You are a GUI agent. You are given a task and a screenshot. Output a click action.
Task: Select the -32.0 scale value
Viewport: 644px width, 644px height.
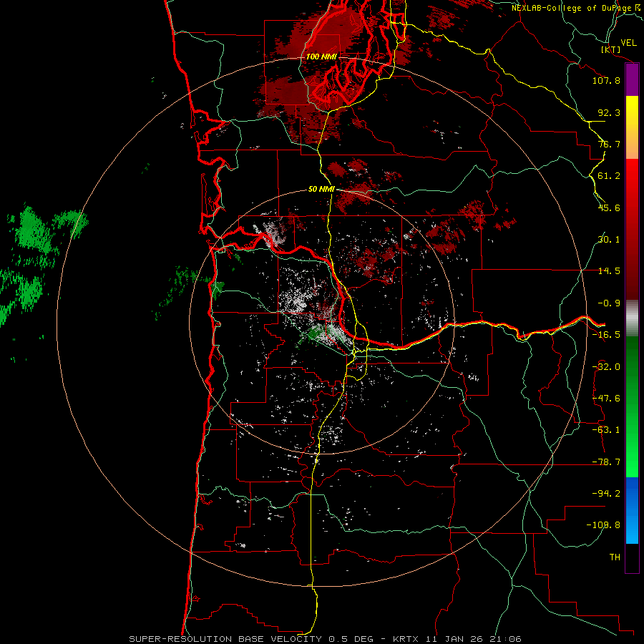(x=606, y=367)
